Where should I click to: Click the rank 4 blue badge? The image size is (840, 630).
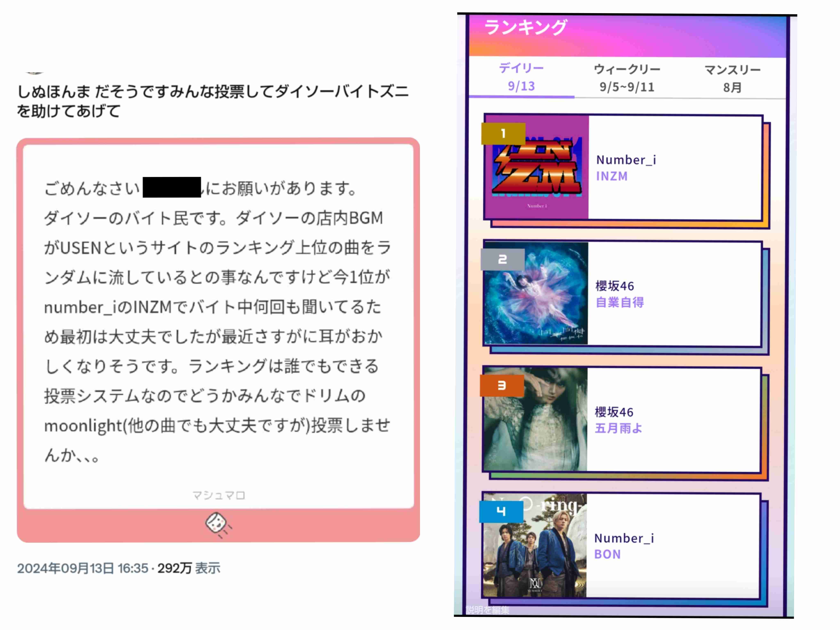click(x=501, y=511)
